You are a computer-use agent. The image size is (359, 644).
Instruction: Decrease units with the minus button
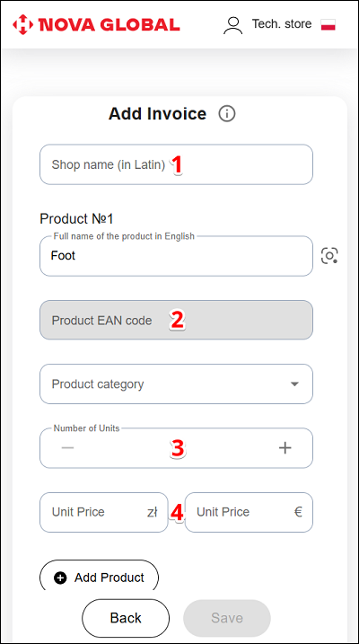point(67,447)
